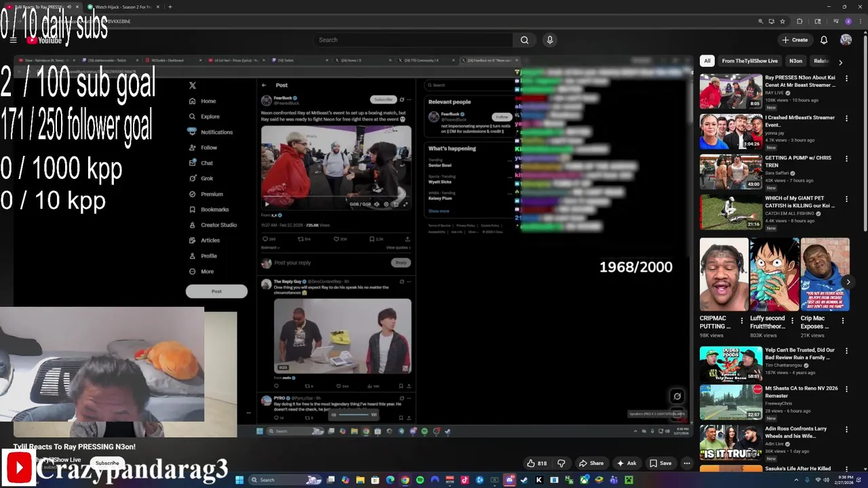Share this video
The image size is (868, 488).
click(591, 463)
